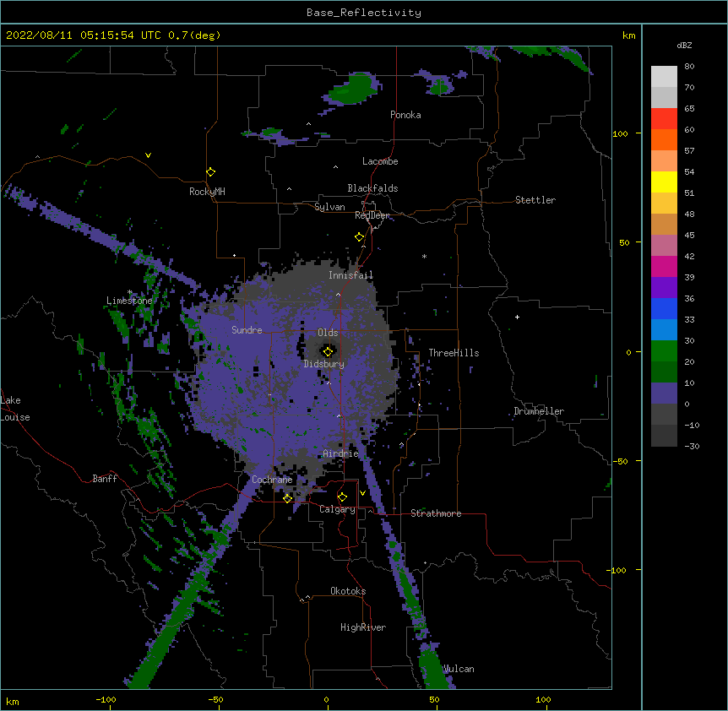Image resolution: width=728 pixels, height=711 pixels.
Task: Click the Okotoks city label
Action: 348,591
